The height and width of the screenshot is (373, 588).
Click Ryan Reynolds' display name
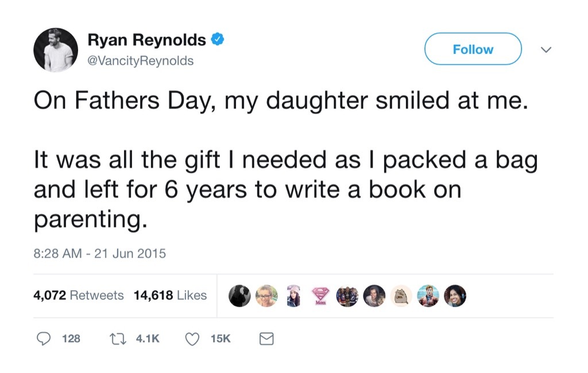[147, 40]
